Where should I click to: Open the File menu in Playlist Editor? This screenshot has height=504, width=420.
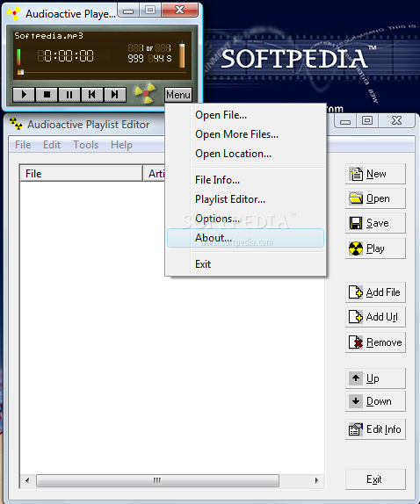(23, 145)
